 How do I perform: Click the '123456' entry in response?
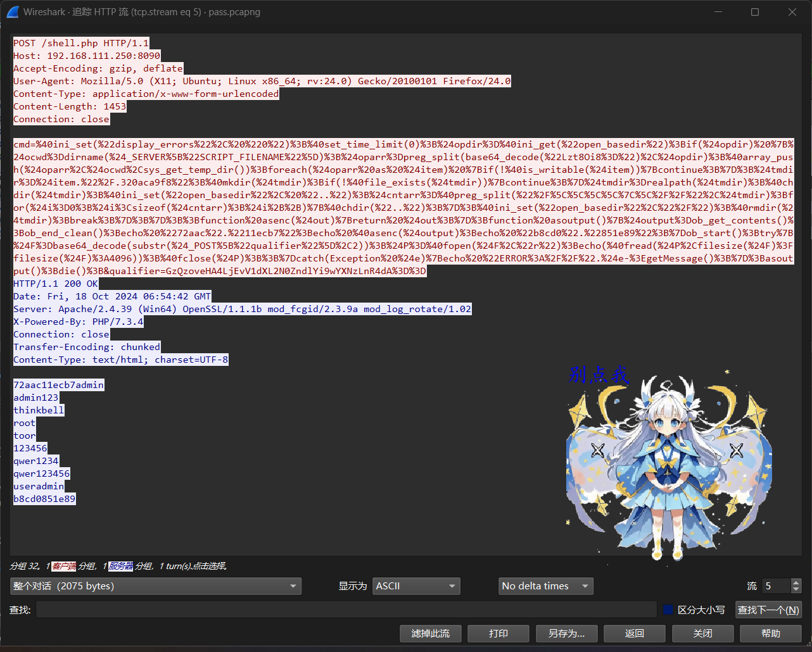(x=30, y=448)
